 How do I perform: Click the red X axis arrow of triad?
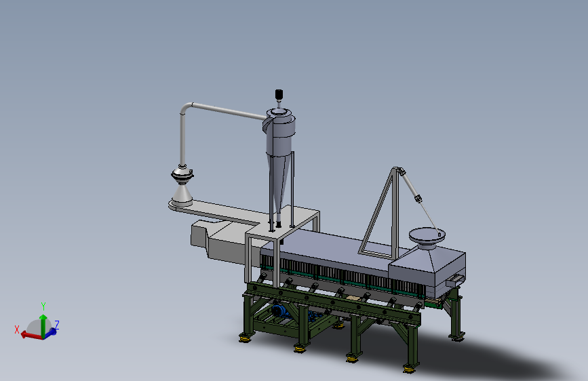click(30, 334)
